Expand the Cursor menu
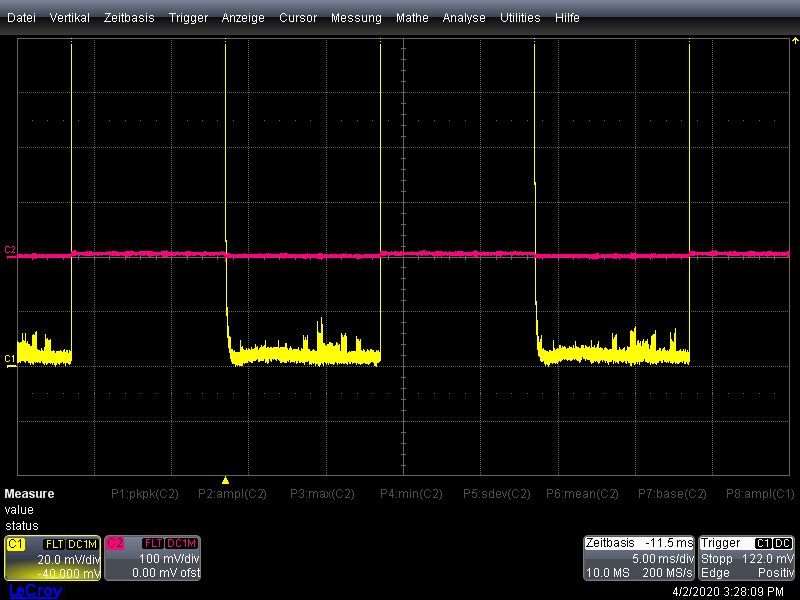The height and width of the screenshot is (600, 800). coord(298,18)
